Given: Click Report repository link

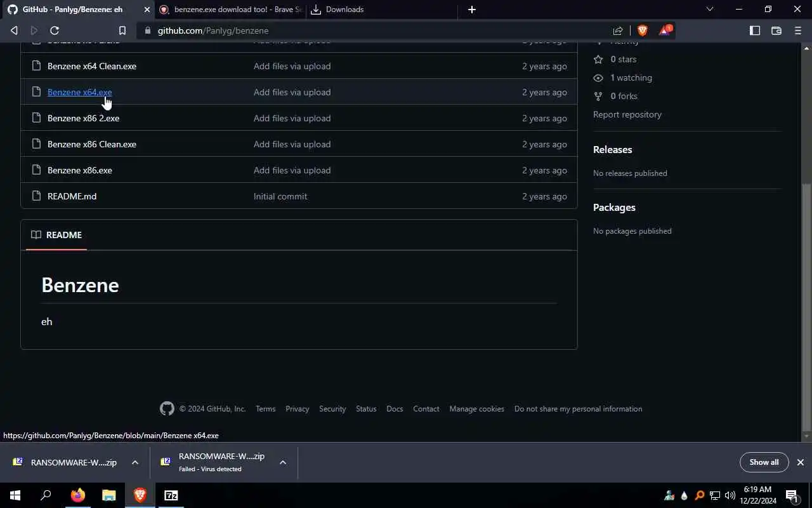Looking at the screenshot, I should click(627, 114).
